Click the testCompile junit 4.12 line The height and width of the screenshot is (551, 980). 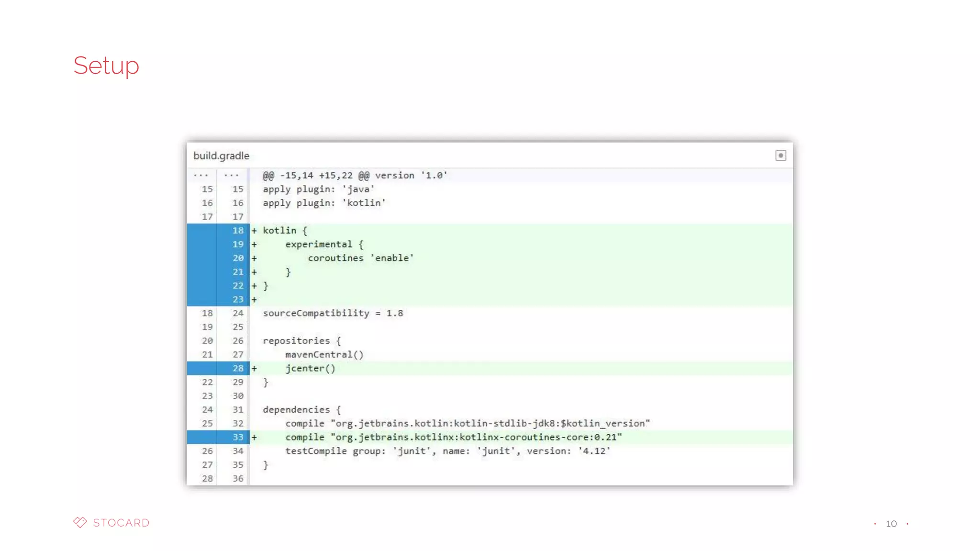[x=447, y=451]
